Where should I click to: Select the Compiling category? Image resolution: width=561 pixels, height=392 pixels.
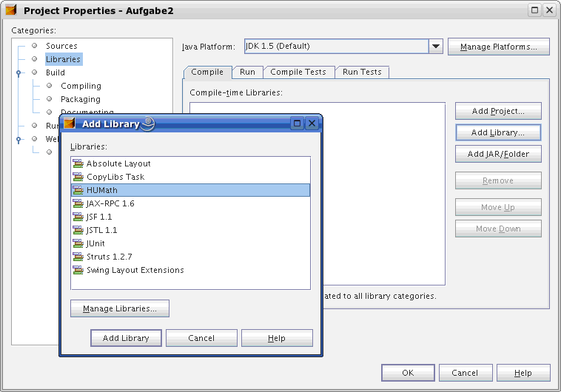coord(81,86)
